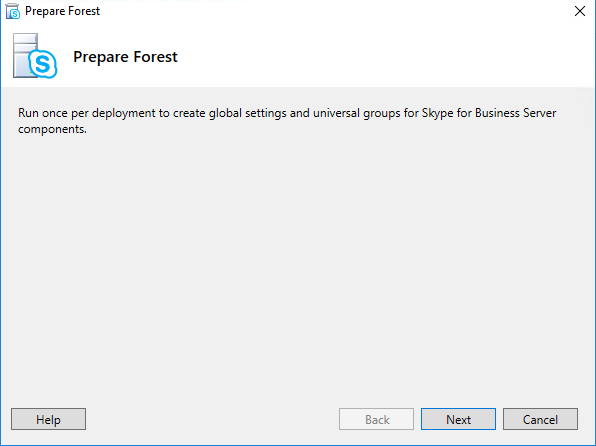Click the X icon at top right

click(580, 11)
